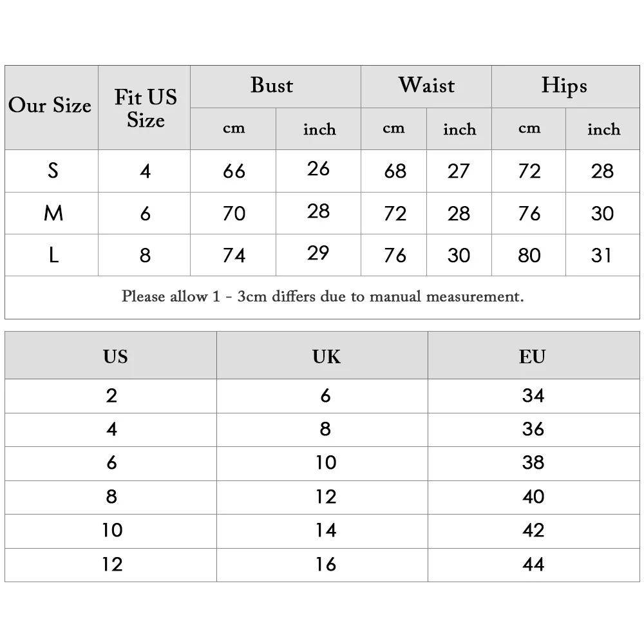Select the Fit US Size header cell

(144, 107)
